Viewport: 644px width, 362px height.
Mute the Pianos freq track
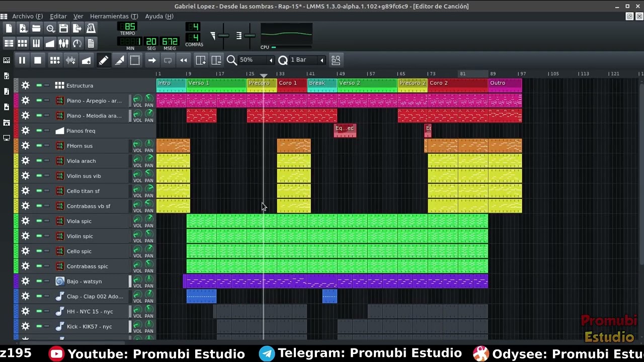click(39, 131)
